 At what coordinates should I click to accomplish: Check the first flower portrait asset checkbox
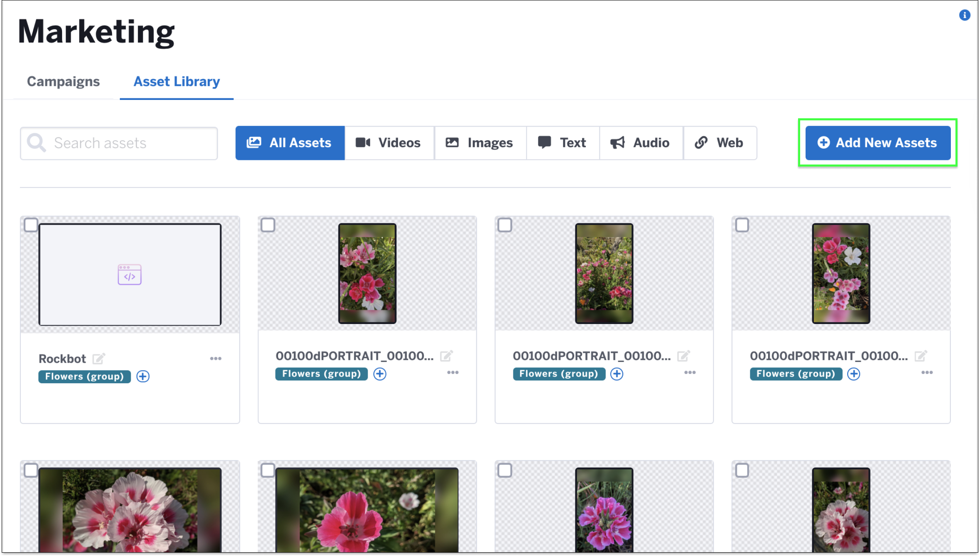[x=268, y=225]
